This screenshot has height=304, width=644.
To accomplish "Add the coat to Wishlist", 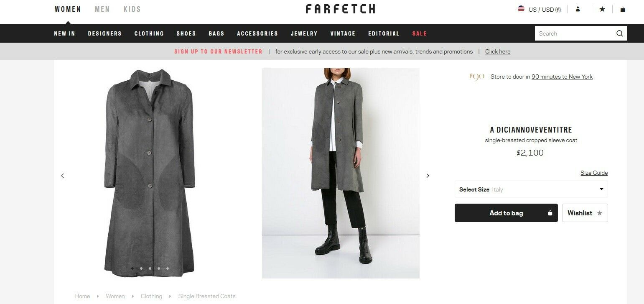I will [585, 213].
